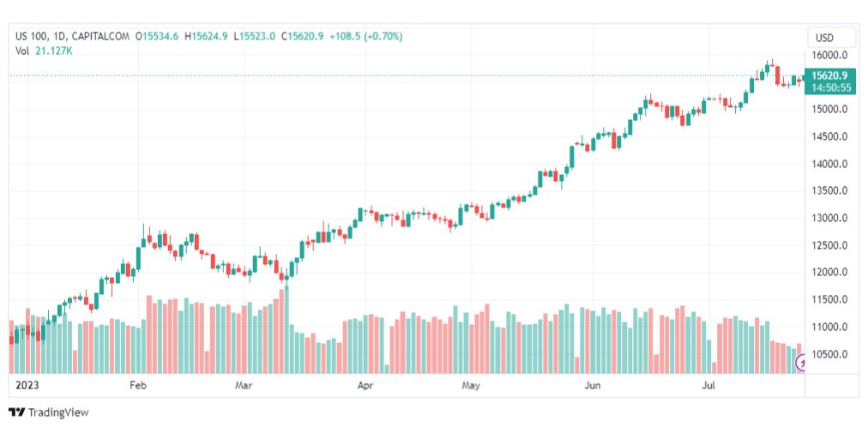The width and height of the screenshot is (868, 427).
Task: Click the 10500.0 price scale label
Action: coord(830,354)
